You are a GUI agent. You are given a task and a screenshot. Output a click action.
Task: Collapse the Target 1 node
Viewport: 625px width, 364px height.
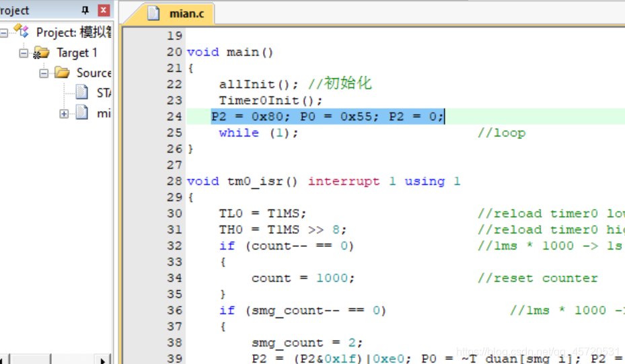[24, 53]
